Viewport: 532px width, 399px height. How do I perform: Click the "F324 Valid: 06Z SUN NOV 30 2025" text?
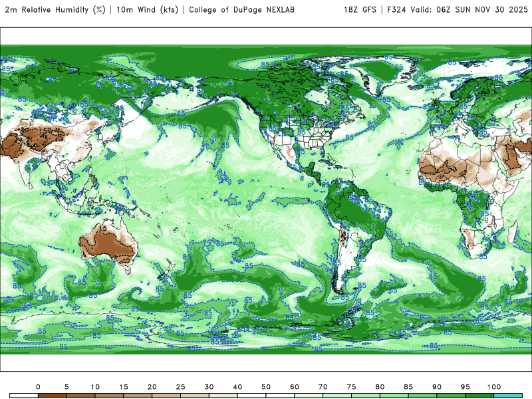coord(458,10)
